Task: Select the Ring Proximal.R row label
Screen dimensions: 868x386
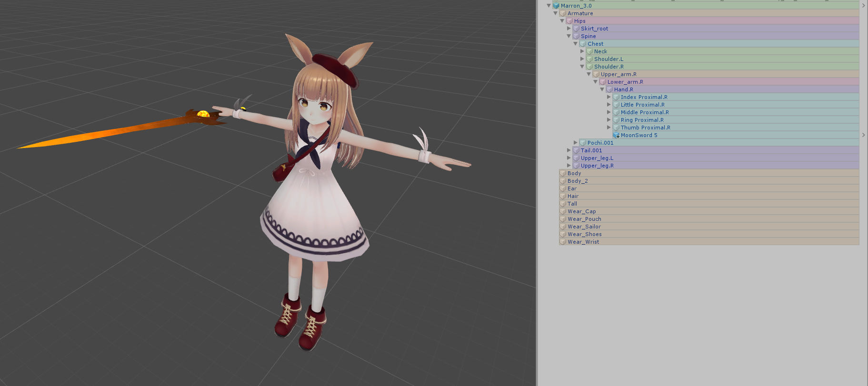Action: point(642,120)
